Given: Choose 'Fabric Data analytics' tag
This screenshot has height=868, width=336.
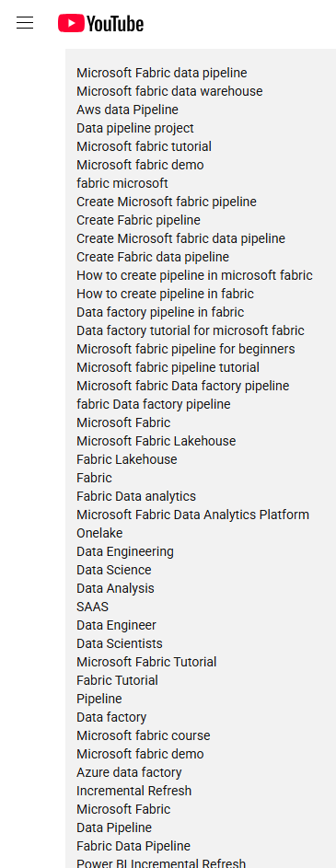Looking at the screenshot, I should click(x=136, y=496).
